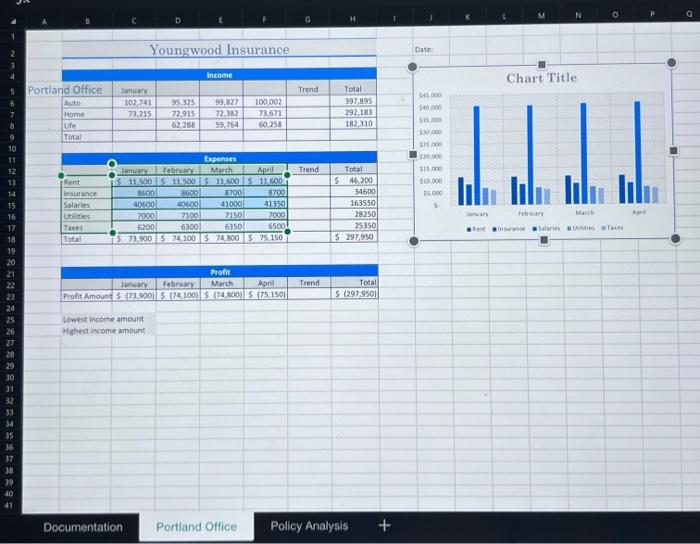This screenshot has height=544, width=700.
Task: Click the Profit section header
Action: pyautogui.click(x=220, y=272)
